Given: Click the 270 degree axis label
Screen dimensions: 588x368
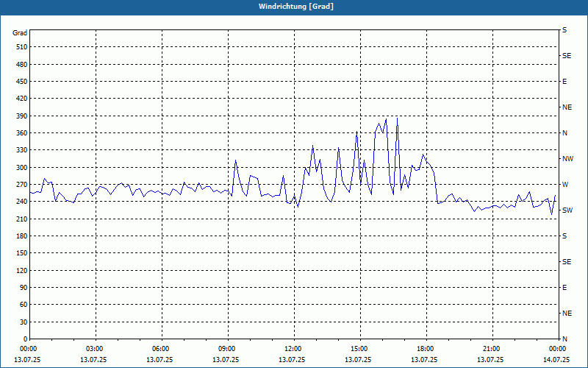Looking at the screenshot, I should (x=22, y=185).
